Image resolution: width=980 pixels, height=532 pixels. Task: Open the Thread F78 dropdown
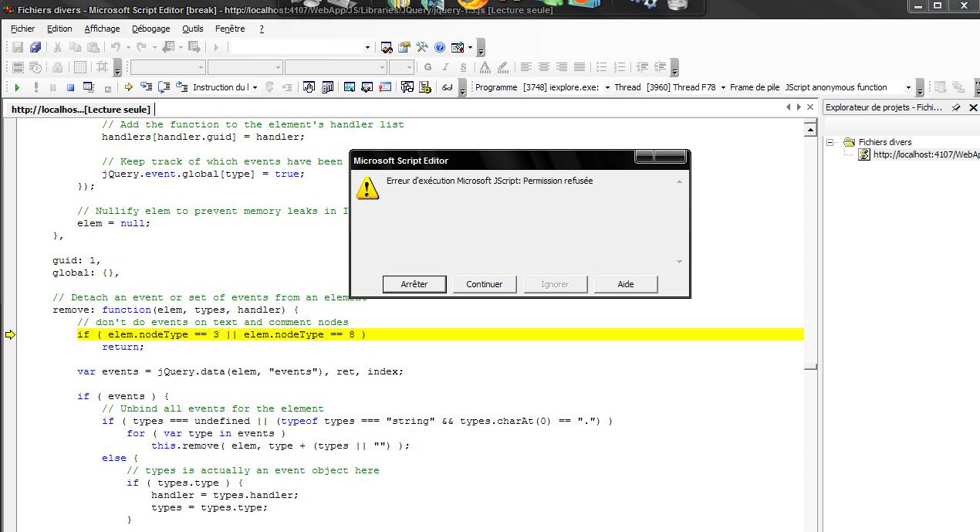[x=723, y=88]
